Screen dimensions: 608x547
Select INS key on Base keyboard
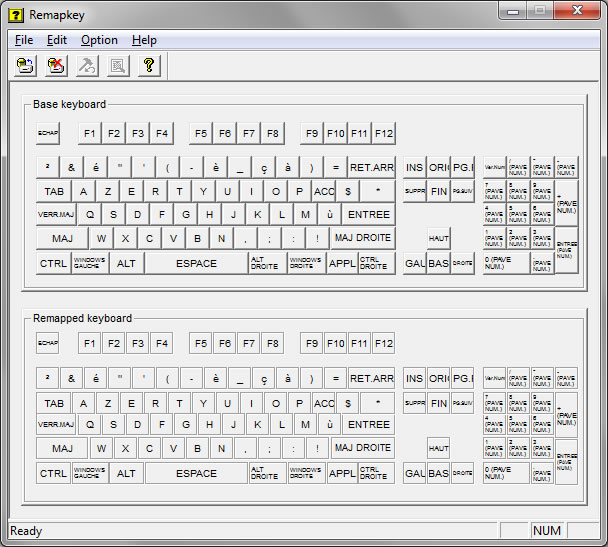point(415,167)
